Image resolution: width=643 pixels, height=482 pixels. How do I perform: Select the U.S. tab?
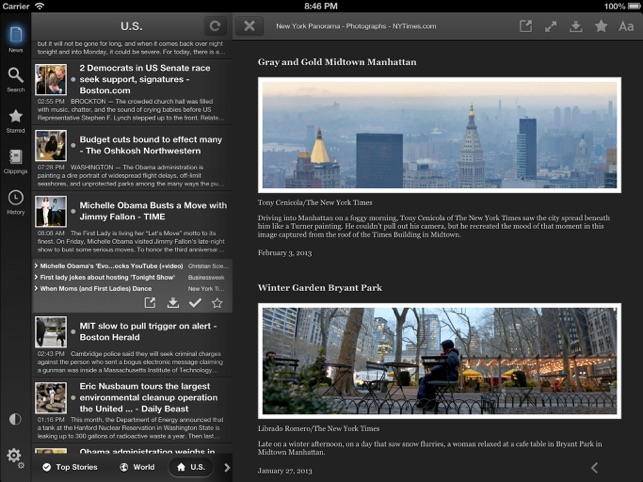point(191,467)
